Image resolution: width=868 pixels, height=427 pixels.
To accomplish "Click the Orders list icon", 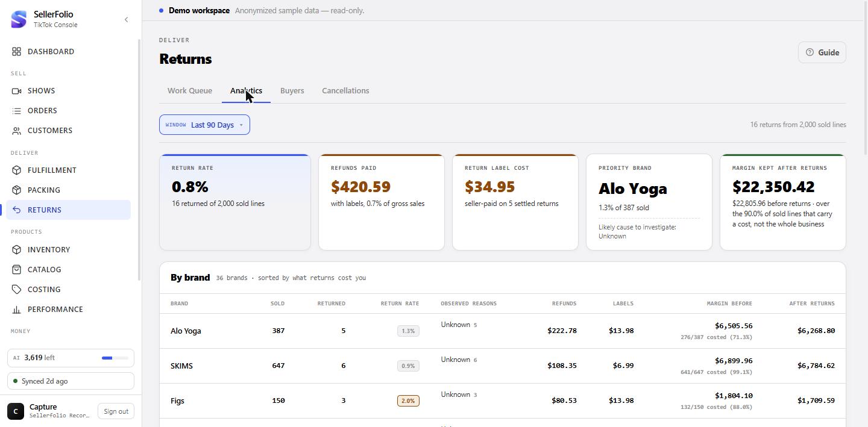I will pyautogui.click(x=17, y=111).
